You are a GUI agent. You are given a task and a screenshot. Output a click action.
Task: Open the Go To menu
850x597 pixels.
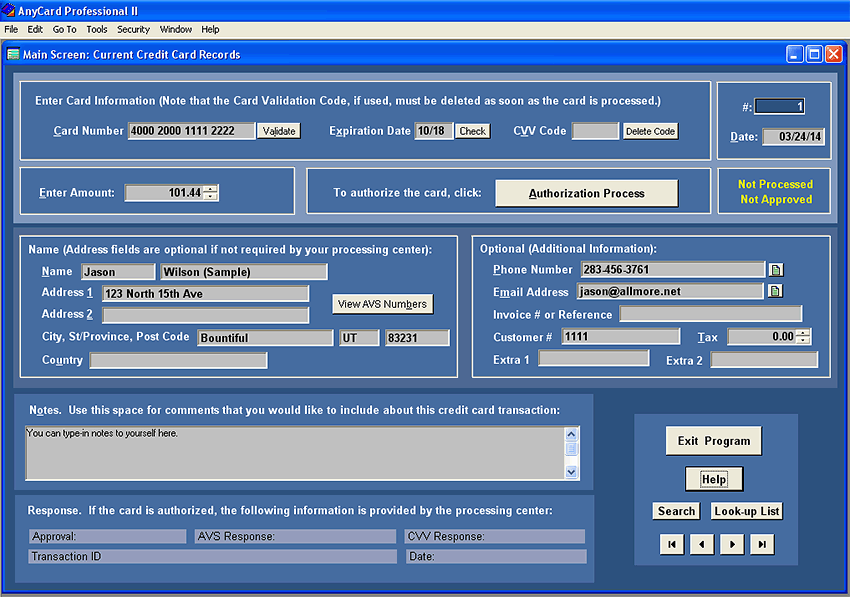point(64,29)
